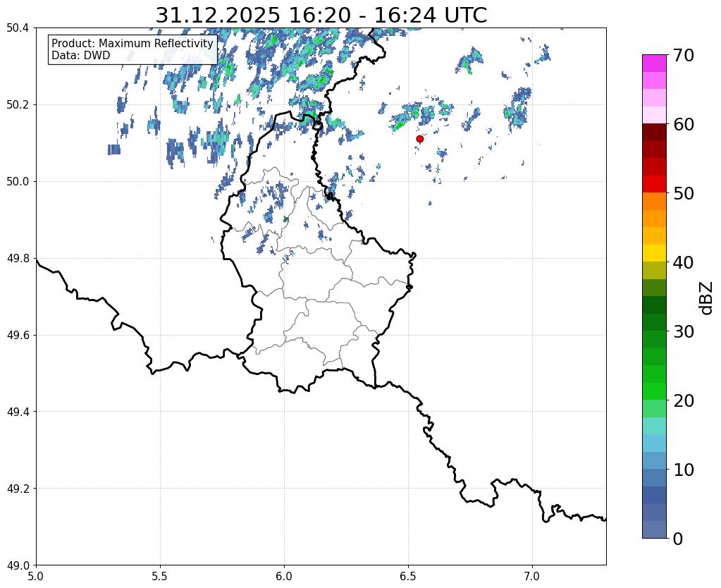Click the latitude axis label 50.2
The height and width of the screenshot is (588, 721).
pos(18,105)
